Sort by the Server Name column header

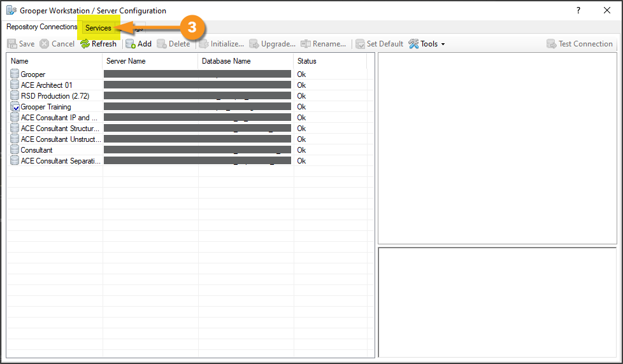[x=150, y=61]
